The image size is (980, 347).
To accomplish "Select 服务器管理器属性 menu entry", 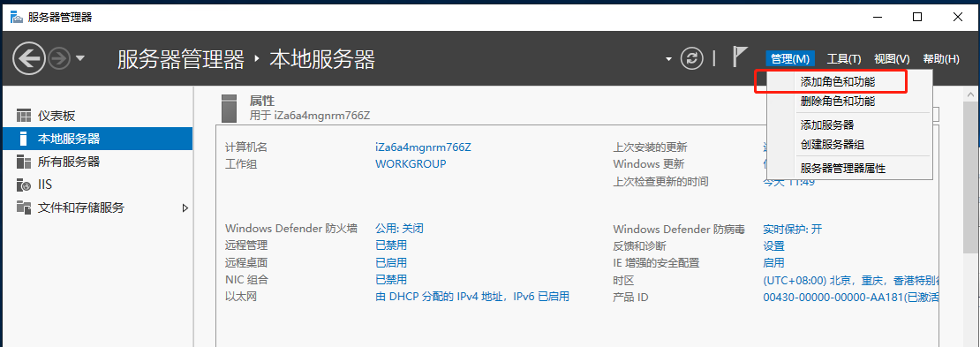I will [x=843, y=168].
